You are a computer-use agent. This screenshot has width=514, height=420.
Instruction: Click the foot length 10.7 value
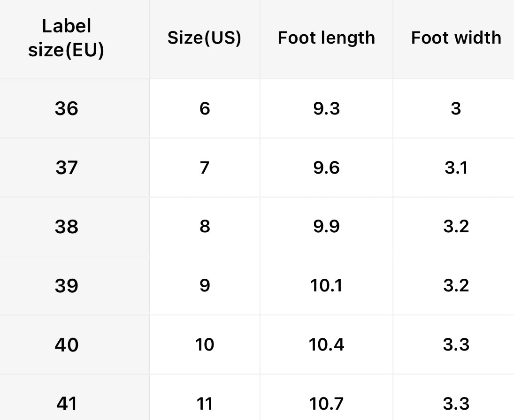pyautogui.click(x=326, y=404)
